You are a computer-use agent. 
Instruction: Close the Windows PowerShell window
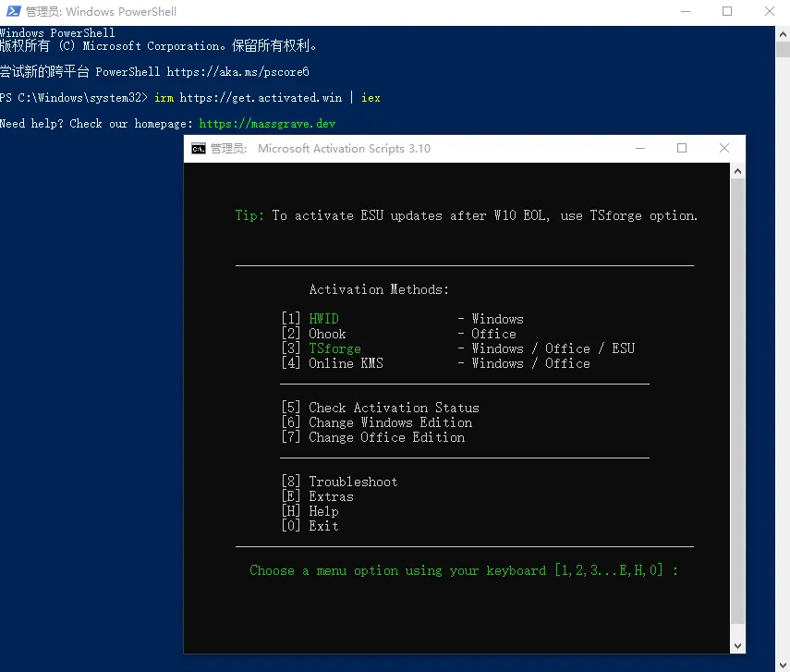point(770,12)
